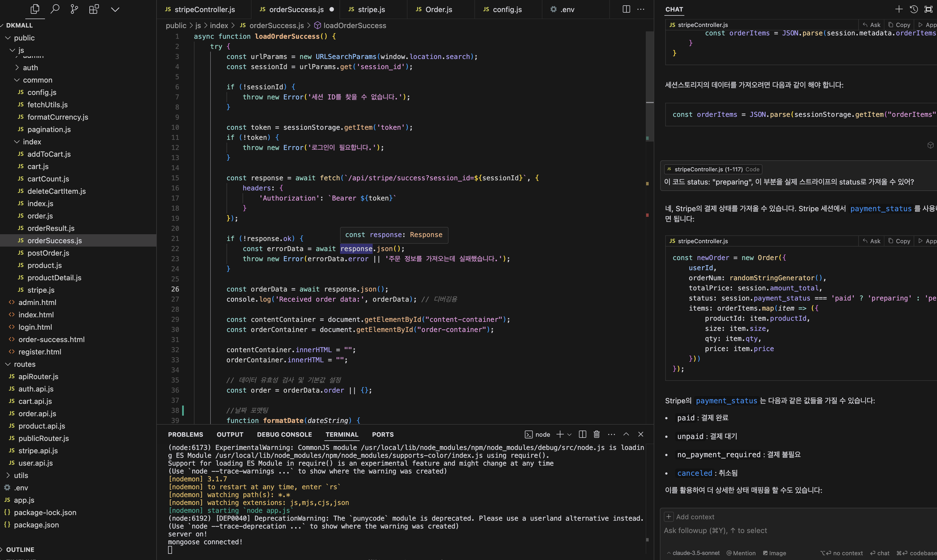Split the terminal panel
937x560 pixels.
pyautogui.click(x=583, y=434)
